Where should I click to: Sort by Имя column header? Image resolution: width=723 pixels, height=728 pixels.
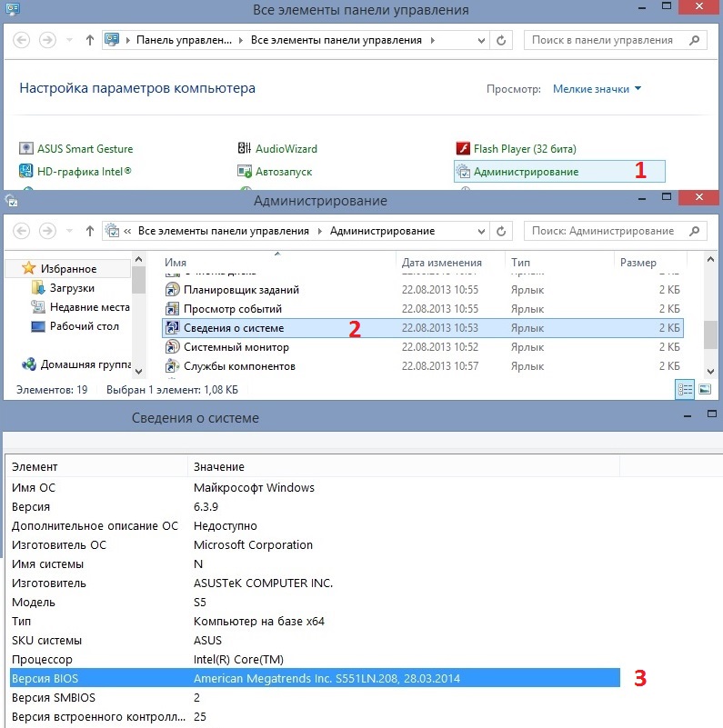(279, 263)
